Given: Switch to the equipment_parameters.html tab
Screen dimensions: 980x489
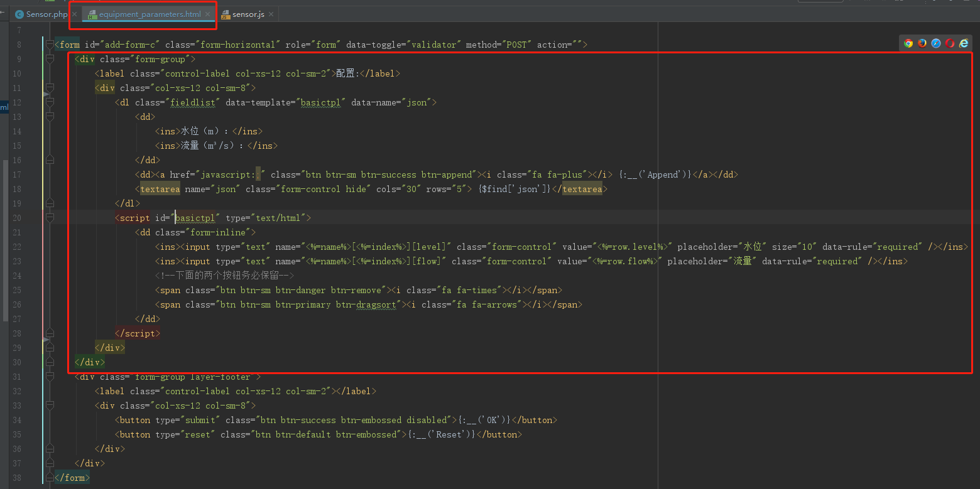Looking at the screenshot, I should click(x=150, y=14).
